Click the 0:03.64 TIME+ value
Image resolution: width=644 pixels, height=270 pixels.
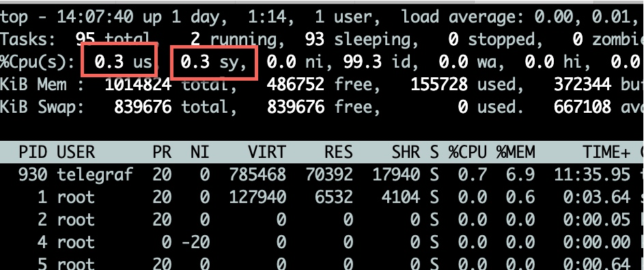pos(597,197)
